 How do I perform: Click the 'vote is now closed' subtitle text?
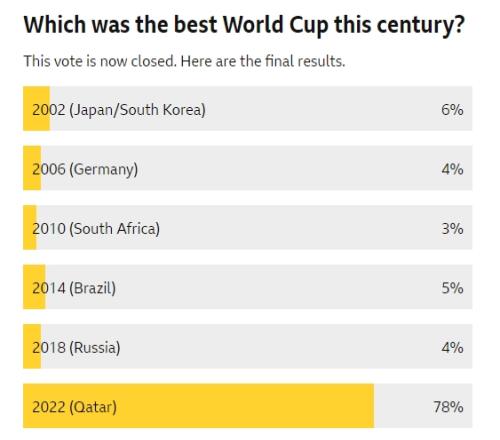184,61
